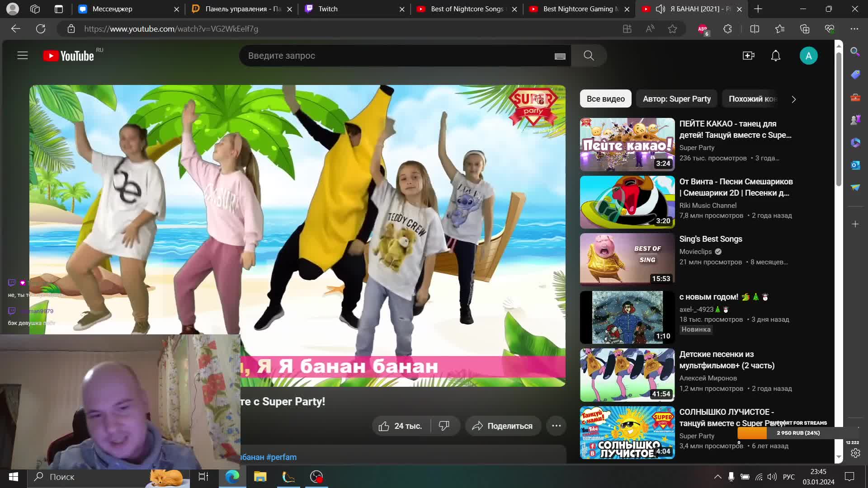Open Riki Music Channel channel link
The width and height of the screenshot is (868, 488).
pos(708,205)
